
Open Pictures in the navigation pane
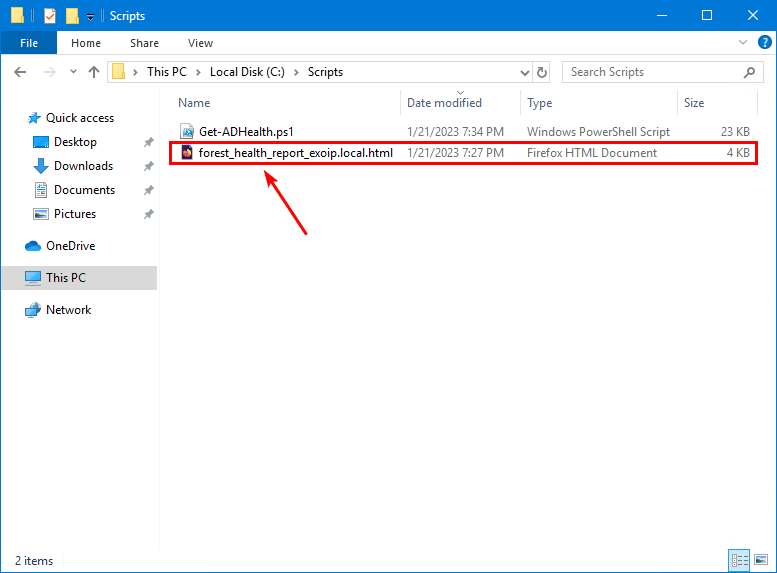[75, 214]
